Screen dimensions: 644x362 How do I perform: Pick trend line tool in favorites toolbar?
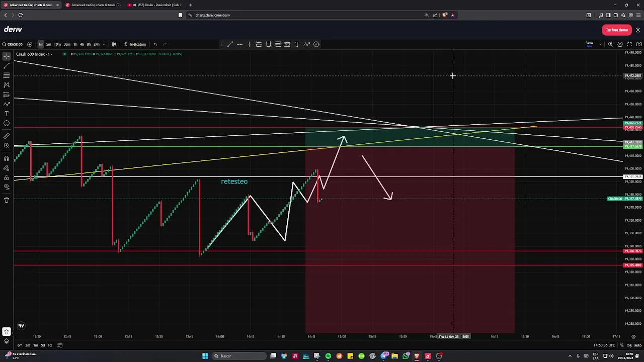pyautogui.click(x=230, y=44)
